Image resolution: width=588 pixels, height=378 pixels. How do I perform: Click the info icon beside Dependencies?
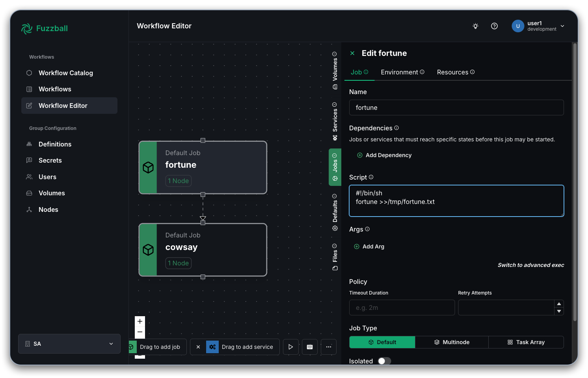pyautogui.click(x=396, y=128)
